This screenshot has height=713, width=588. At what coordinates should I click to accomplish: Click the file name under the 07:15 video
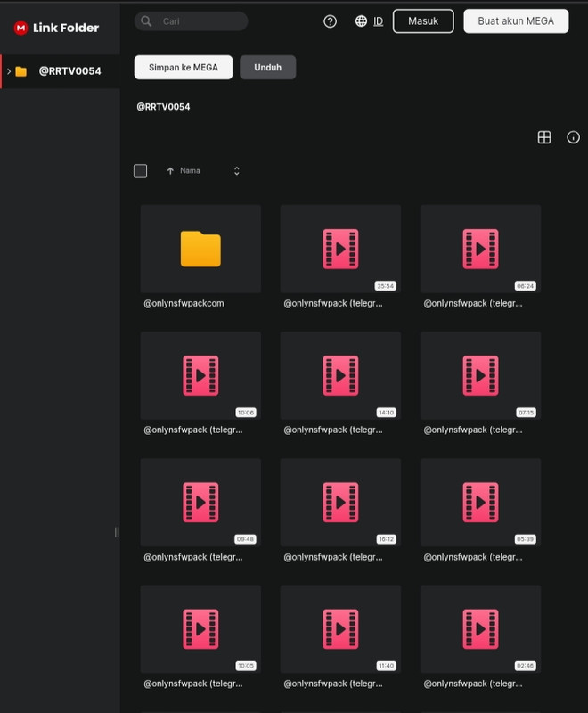pyautogui.click(x=473, y=430)
